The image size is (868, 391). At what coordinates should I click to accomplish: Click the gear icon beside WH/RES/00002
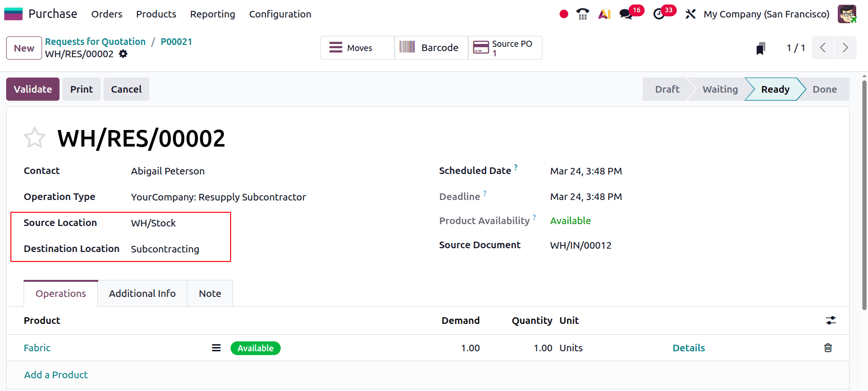pos(123,54)
